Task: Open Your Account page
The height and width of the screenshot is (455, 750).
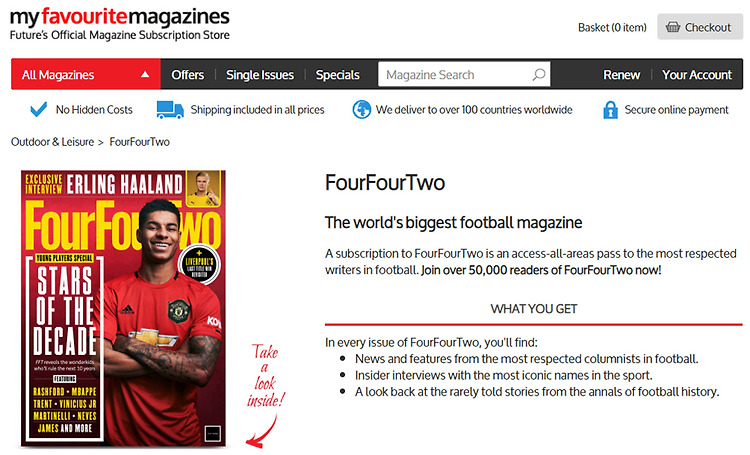Action: coord(697,75)
